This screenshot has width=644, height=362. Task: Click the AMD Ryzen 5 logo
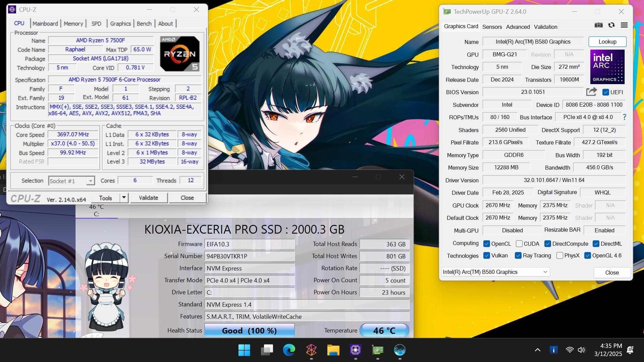(180, 54)
